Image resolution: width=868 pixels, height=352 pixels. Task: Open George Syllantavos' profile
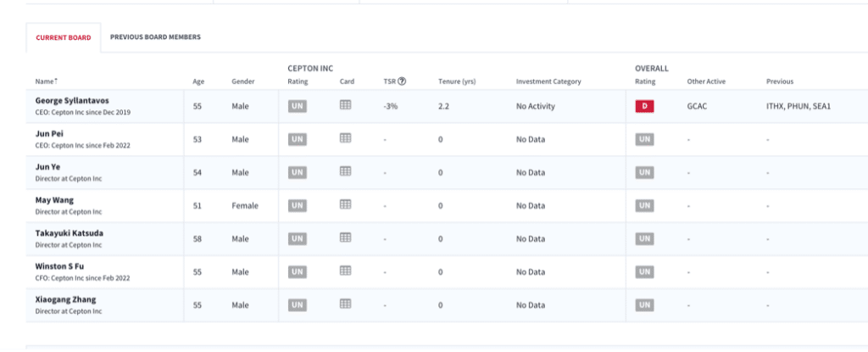coord(72,101)
